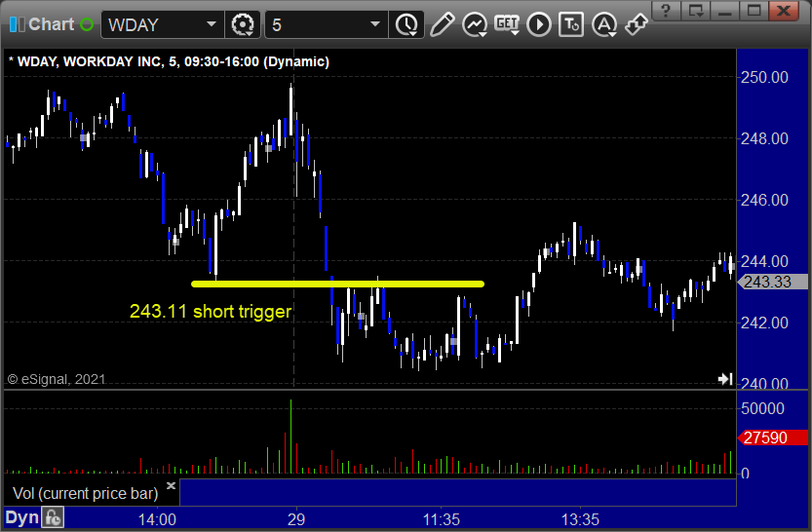Click the GET tools button
812x532 pixels.
(507, 24)
